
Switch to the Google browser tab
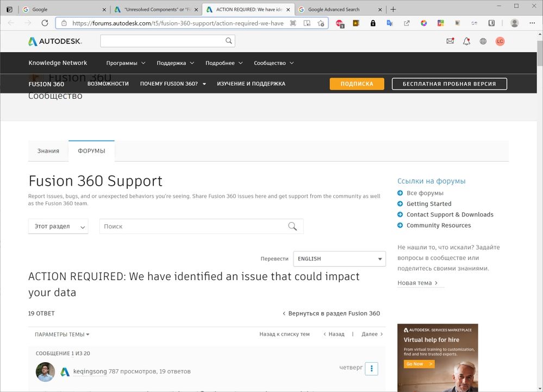pyautogui.click(x=64, y=10)
